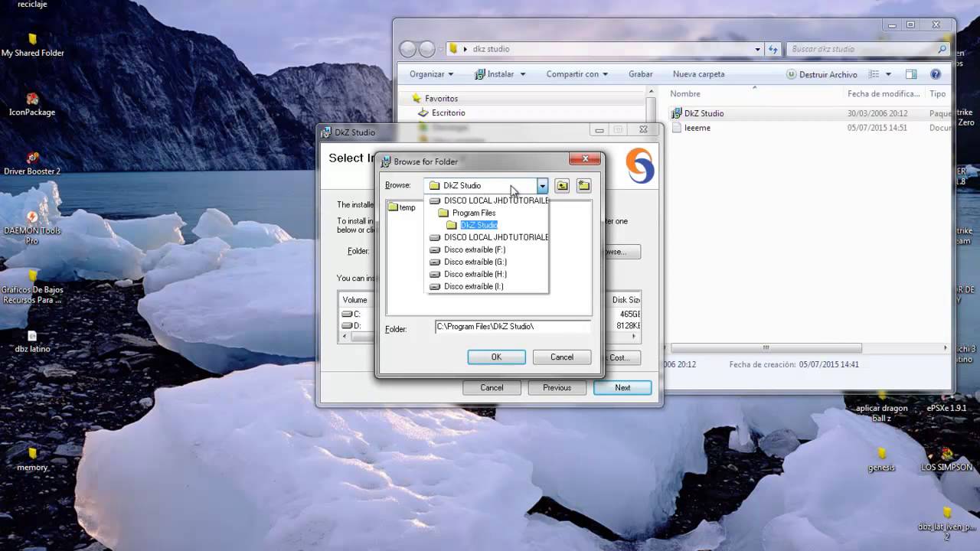Open My Shared Folder desktop icon
Image resolution: width=980 pixels, height=551 pixels.
click(x=32, y=45)
